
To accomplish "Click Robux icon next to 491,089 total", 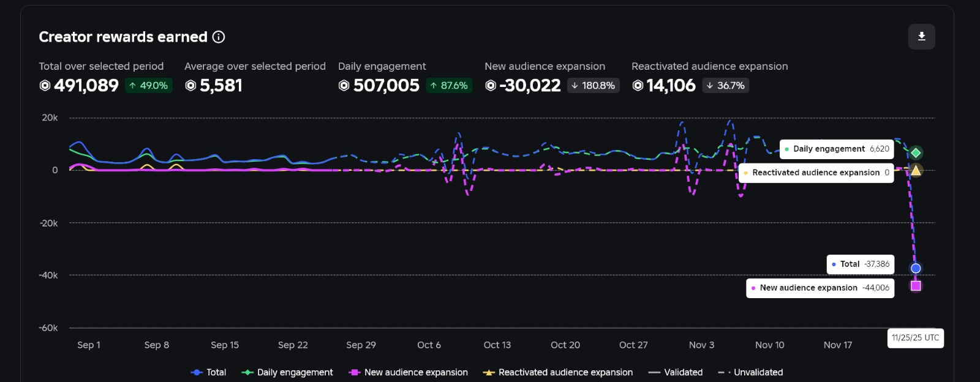I will click(45, 86).
